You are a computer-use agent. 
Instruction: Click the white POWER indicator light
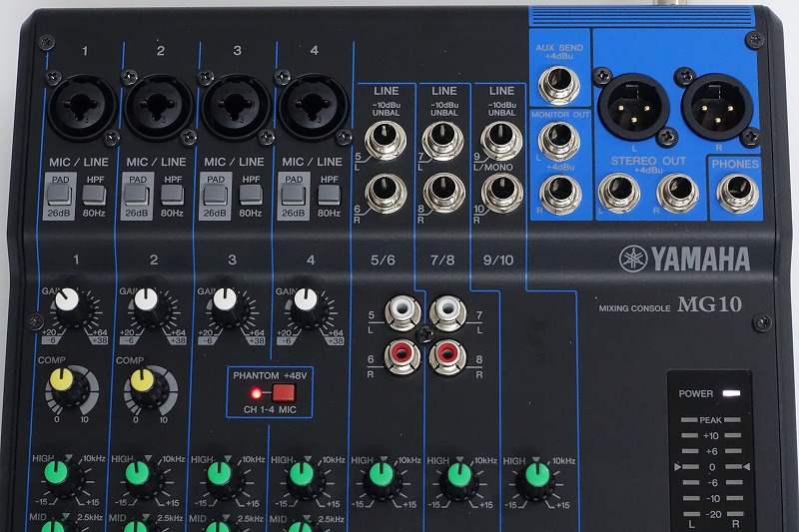pyautogui.click(x=730, y=393)
